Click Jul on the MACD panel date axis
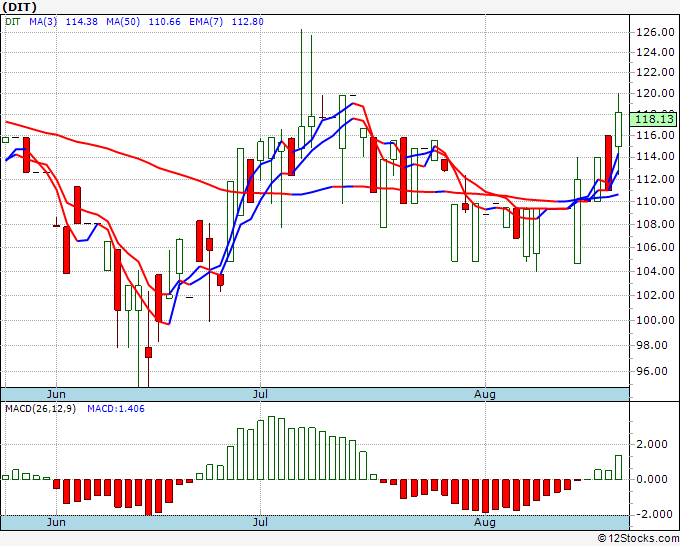This screenshot has width=680, height=546. [x=260, y=522]
